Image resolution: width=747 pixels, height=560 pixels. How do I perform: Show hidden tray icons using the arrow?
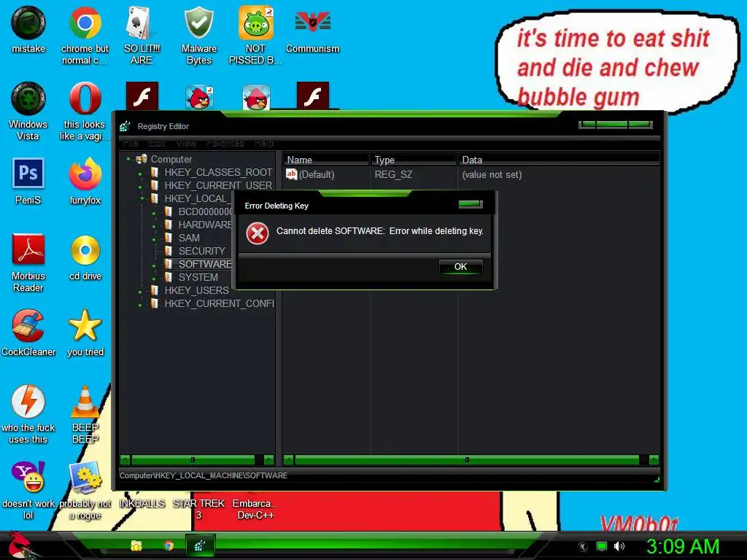[x=582, y=547]
